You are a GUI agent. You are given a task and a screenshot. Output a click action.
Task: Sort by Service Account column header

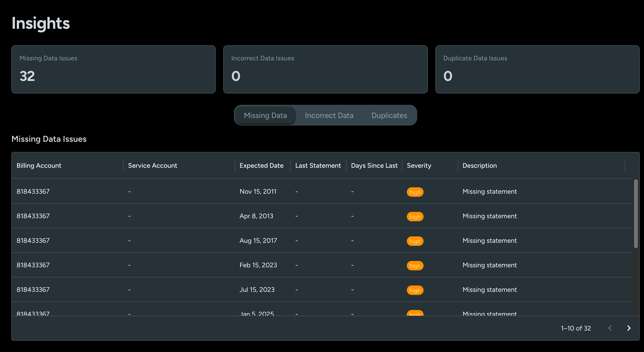(x=153, y=166)
